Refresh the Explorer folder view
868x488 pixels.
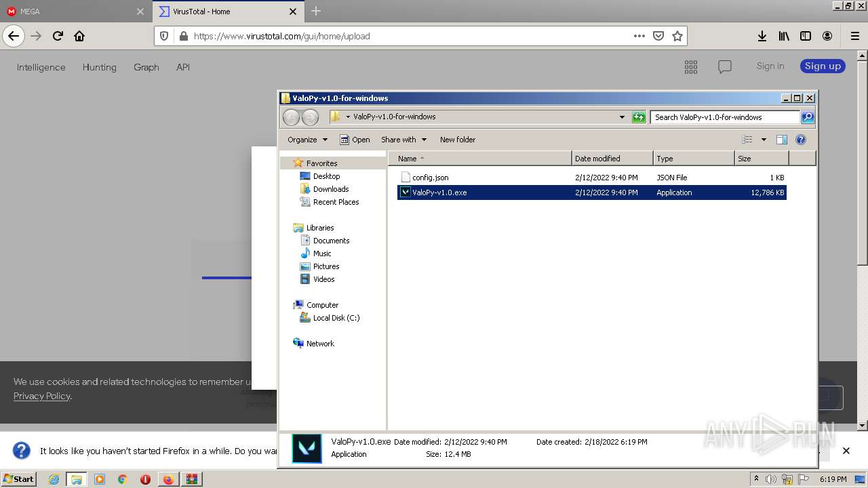(639, 117)
